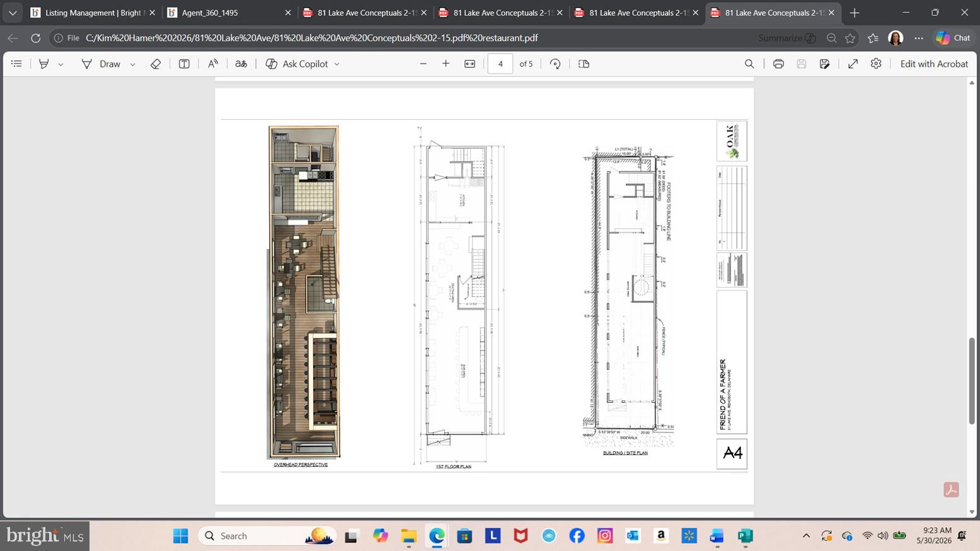Open the Ask Copilot dropdown chevron
The image size is (980, 551).
[337, 64]
